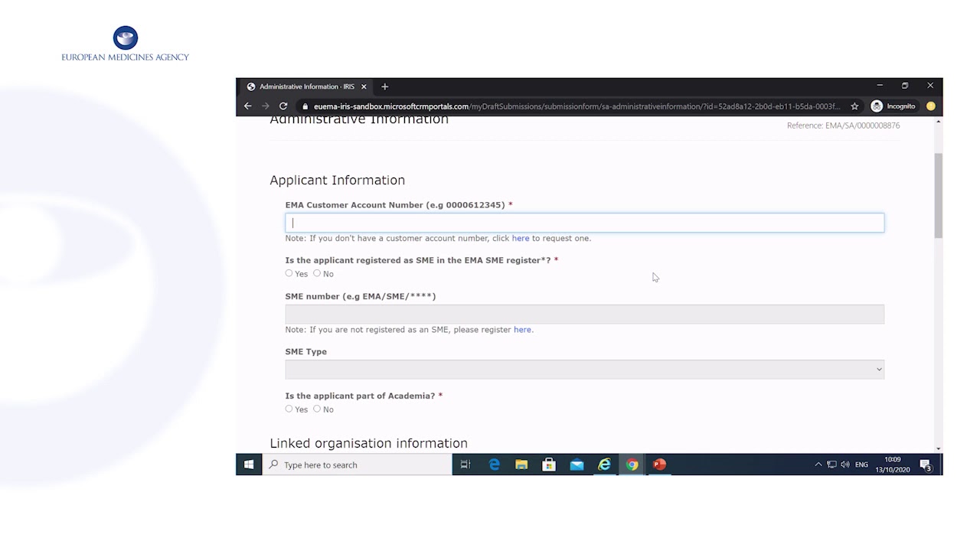Click the Linked organisation information heading
This screenshot has height=551, width=980.
(368, 443)
